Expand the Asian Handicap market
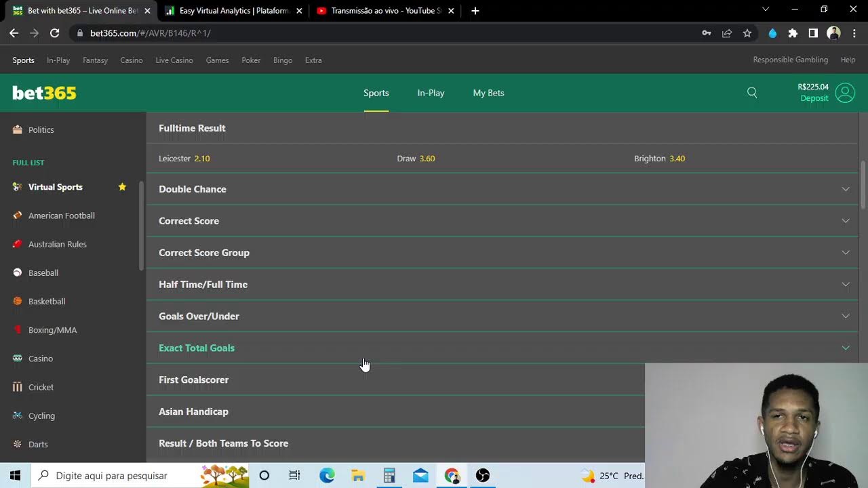This screenshot has height=488, width=868. (x=395, y=412)
